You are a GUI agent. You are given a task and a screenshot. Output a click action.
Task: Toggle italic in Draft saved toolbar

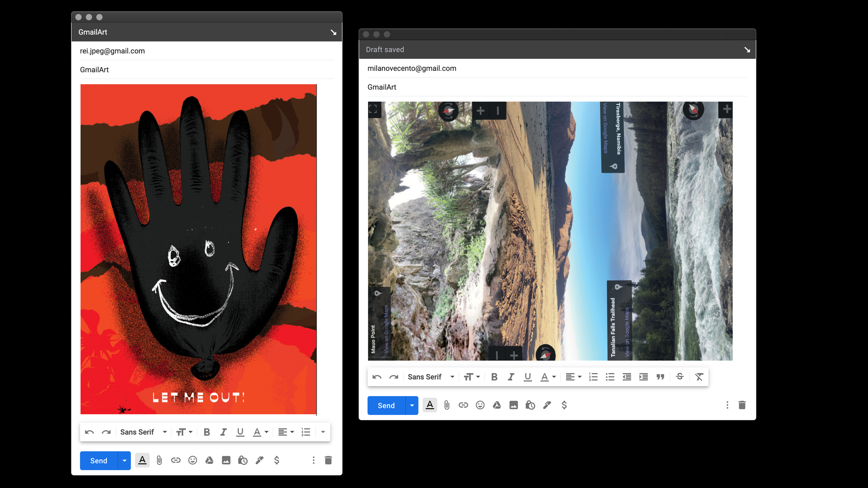click(x=511, y=377)
